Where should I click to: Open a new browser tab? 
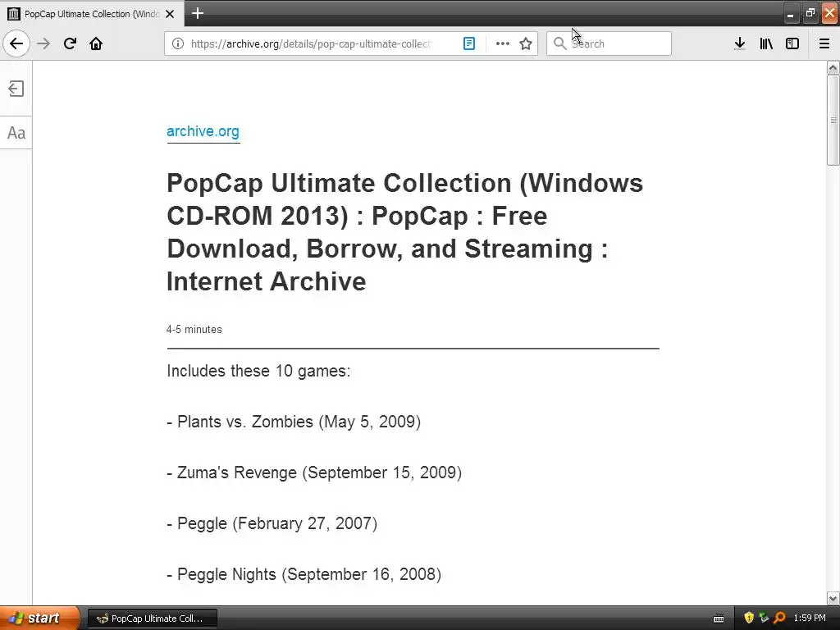[x=198, y=13]
